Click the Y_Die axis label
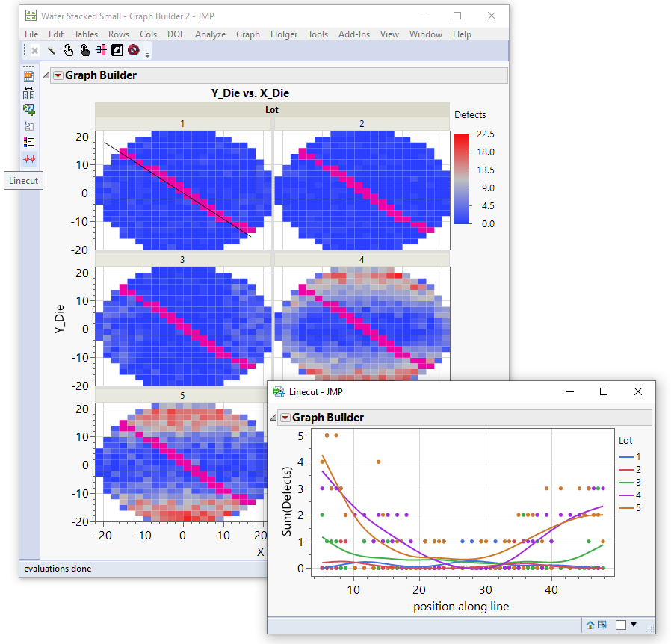Screen dimensions: 671x644 pos(60,319)
